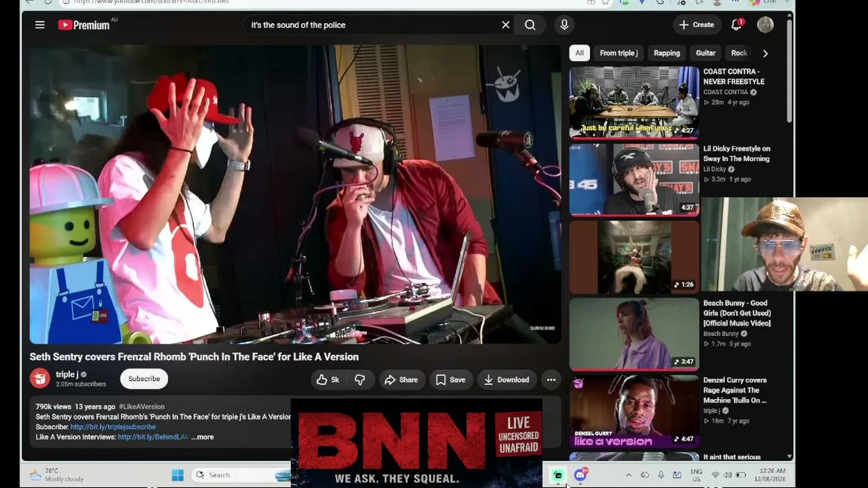Subscribe to the triple j channel
The image size is (868, 488).
144,379
